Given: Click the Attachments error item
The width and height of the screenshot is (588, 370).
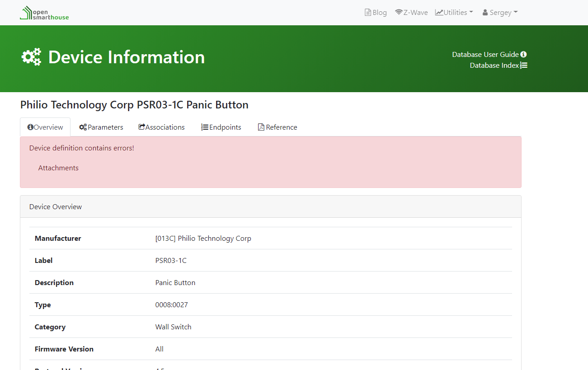Looking at the screenshot, I should point(58,168).
